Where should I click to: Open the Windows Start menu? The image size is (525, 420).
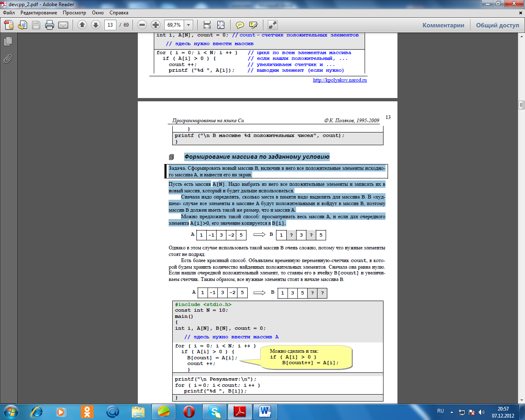coord(10,411)
